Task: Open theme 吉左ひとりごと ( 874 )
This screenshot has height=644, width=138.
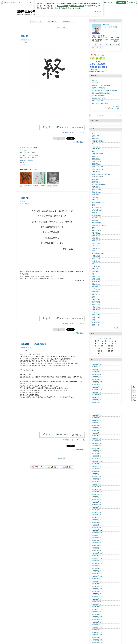Action: 98,169
